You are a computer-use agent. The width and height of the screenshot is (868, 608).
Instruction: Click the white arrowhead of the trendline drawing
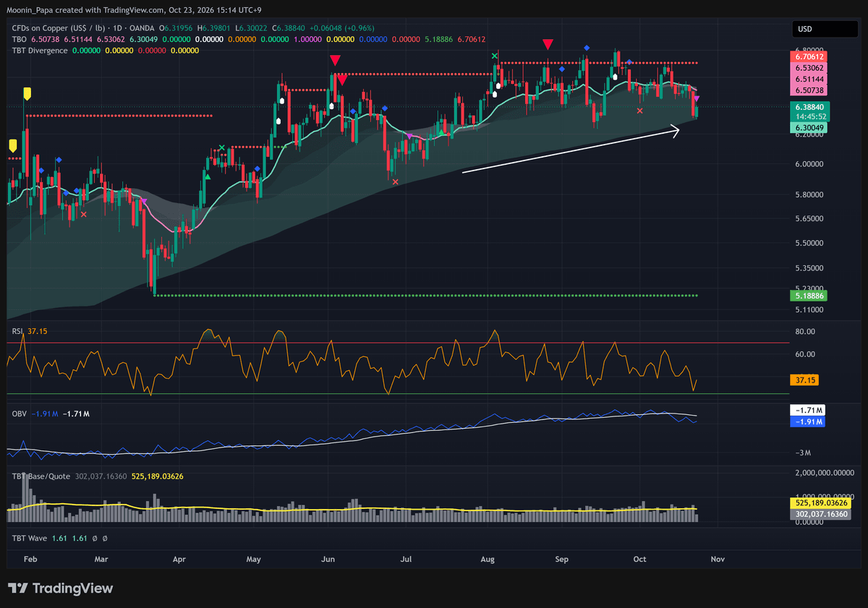tap(674, 131)
